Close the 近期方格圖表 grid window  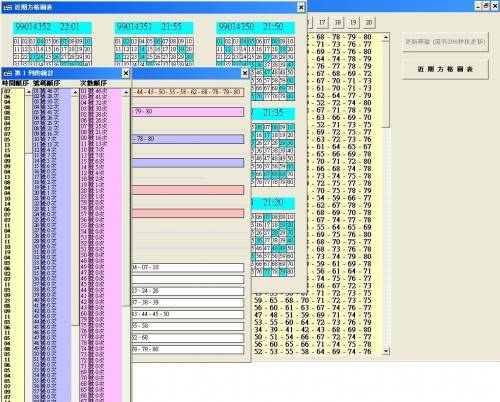[x=301, y=7]
